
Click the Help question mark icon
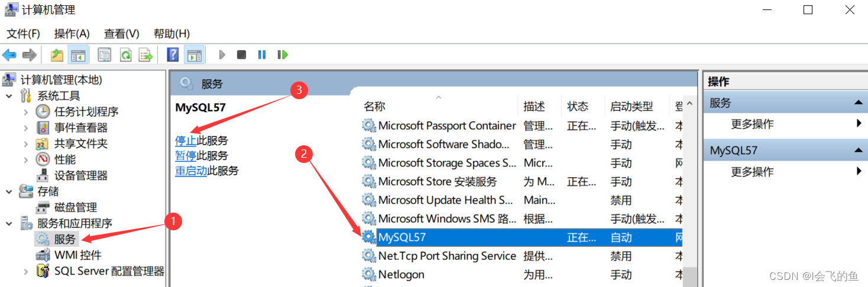click(173, 55)
